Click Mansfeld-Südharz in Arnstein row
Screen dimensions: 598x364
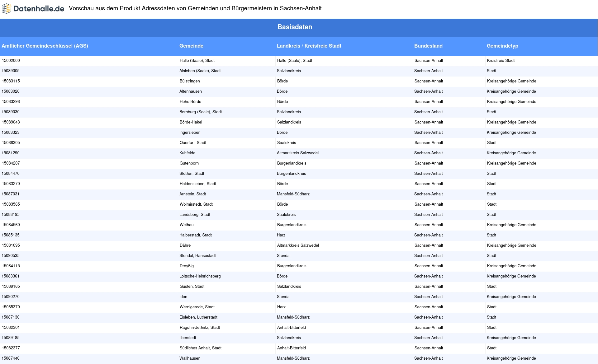293,194
